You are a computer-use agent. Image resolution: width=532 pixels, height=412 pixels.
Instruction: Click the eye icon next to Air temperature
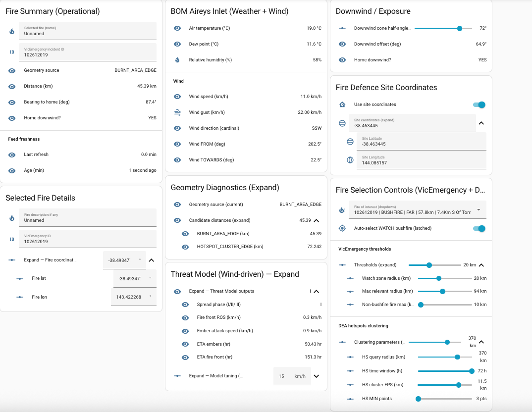(177, 28)
